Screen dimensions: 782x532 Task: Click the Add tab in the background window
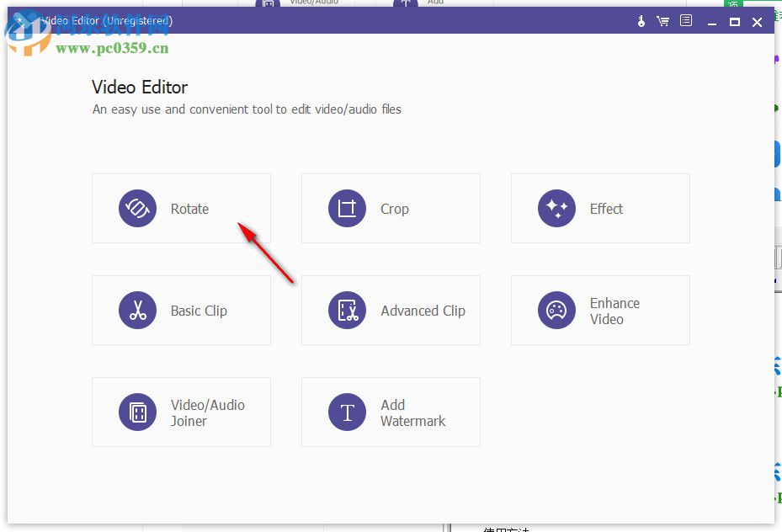pyautogui.click(x=436, y=3)
